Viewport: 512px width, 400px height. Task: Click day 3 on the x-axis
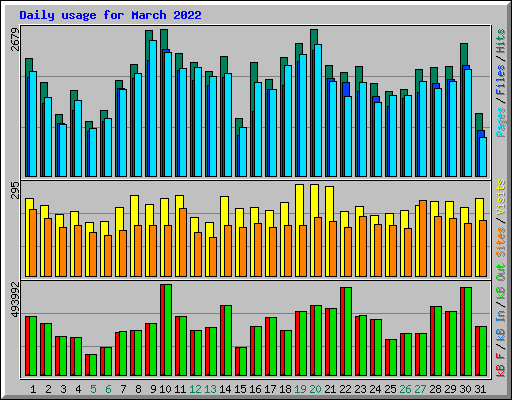click(x=63, y=389)
